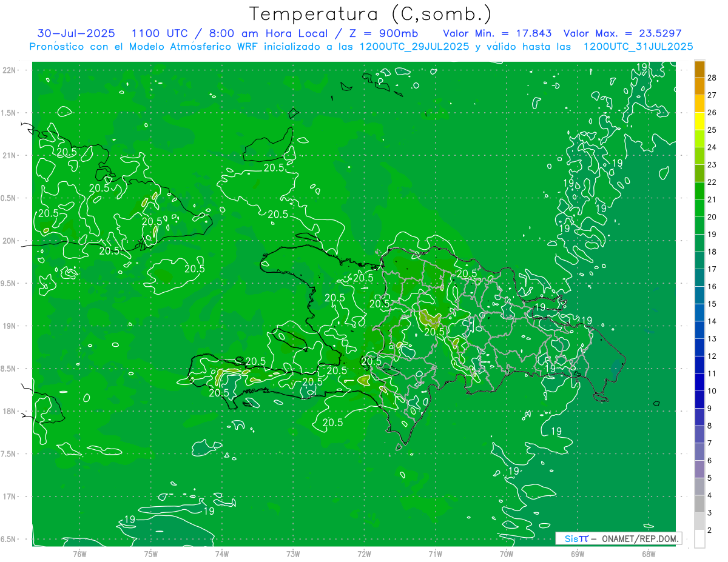
Task: Click the latitude axis label "20N"
Action: click(x=8, y=241)
